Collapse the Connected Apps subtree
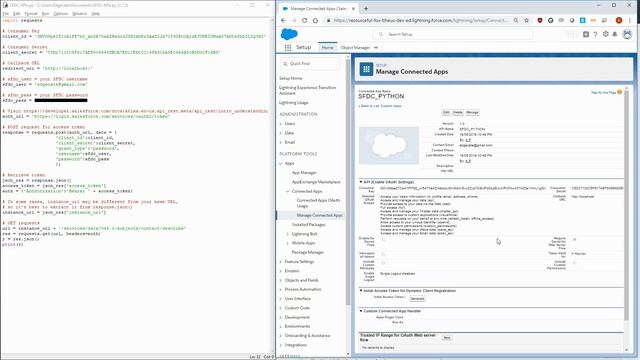Viewport: 640px width, 360px height. tap(288, 191)
